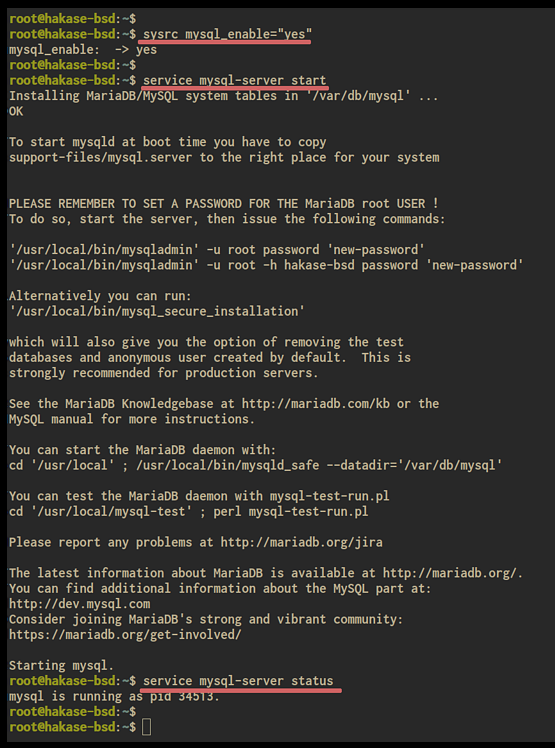The width and height of the screenshot is (555, 748).
Task: Click the terminal cursor block at last prompt
Action: coord(147,727)
